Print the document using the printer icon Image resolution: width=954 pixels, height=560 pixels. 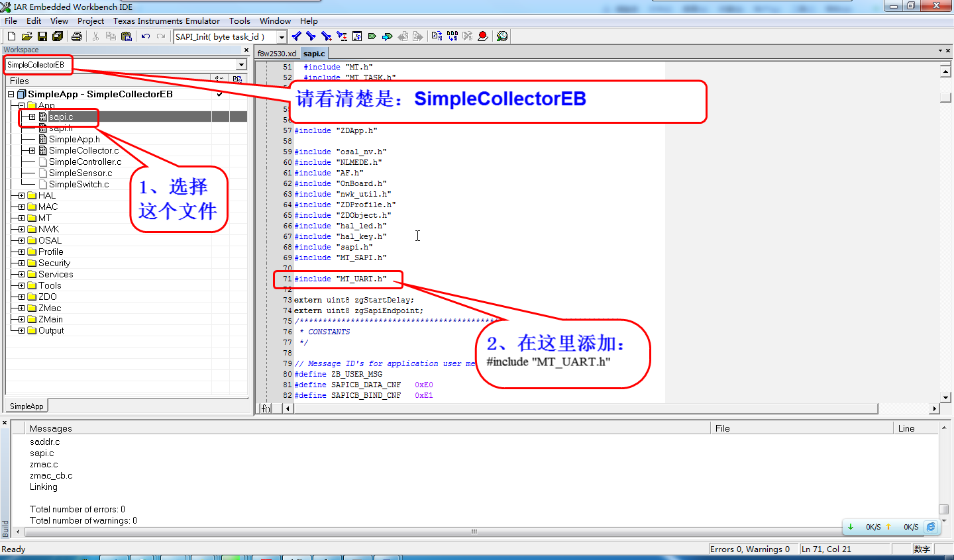click(77, 36)
